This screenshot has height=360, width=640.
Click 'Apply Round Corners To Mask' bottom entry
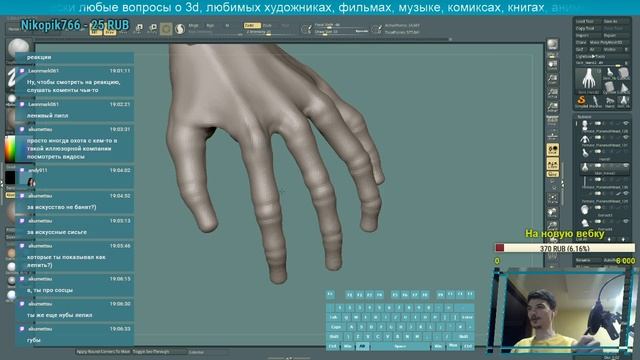(103, 351)
